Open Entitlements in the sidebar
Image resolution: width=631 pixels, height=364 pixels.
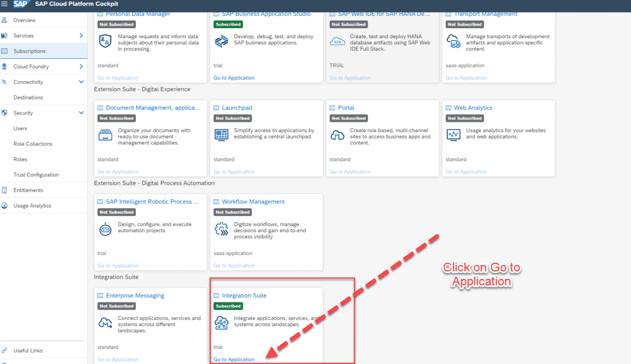point(28,190)
